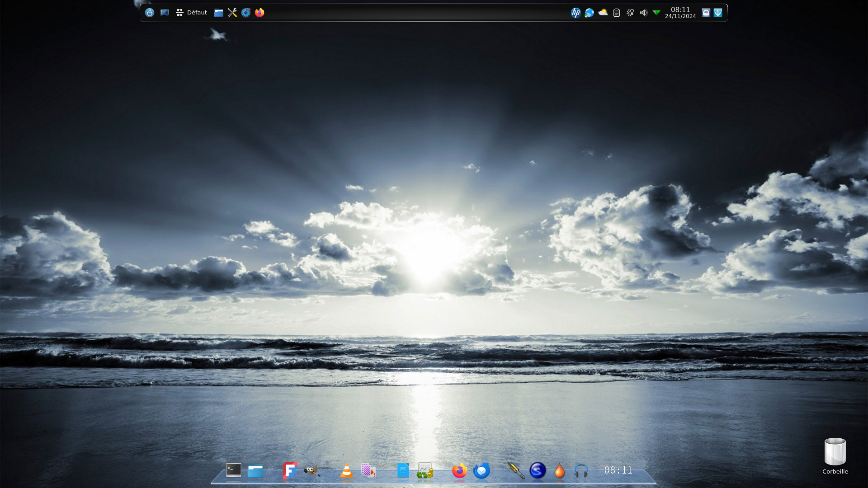Click the HP printer tray icon
868x488 pixels.
(576, 13)
